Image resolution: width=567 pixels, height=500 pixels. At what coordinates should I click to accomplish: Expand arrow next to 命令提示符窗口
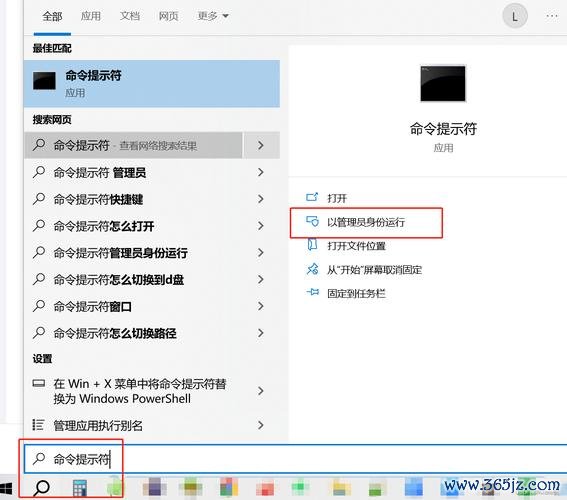click(x=261, y=307)
